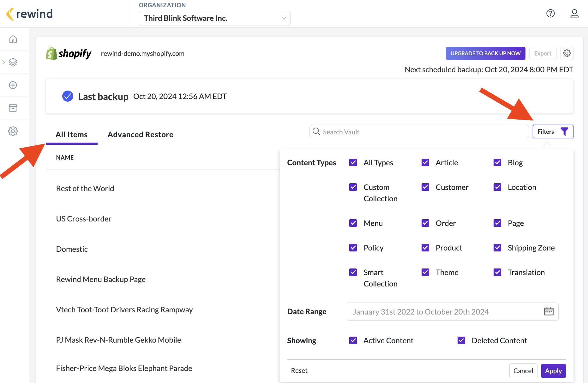The width and height of the screenshot is (588, 383).
Task: Toggle the Article checkbox
Action: [425, 162]
